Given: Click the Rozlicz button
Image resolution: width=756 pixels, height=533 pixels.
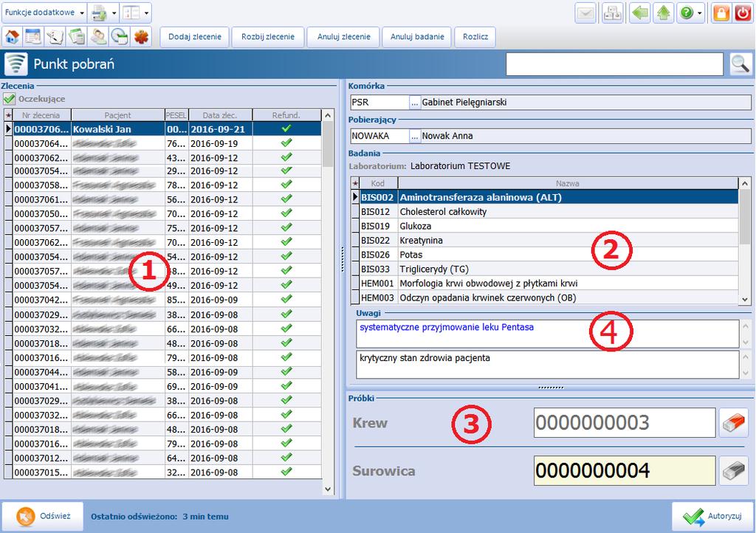Looking at the screenshot, I should (475, 37).
